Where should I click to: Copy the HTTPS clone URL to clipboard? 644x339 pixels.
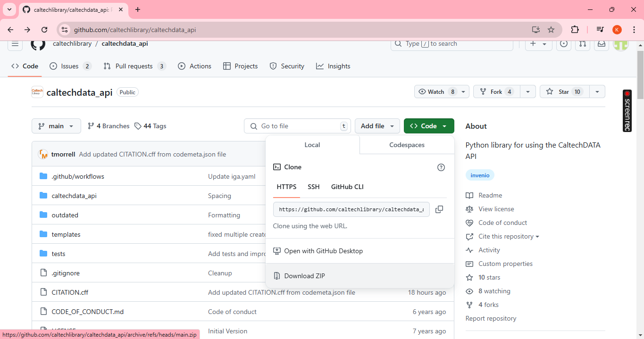(x=439, y=209)
